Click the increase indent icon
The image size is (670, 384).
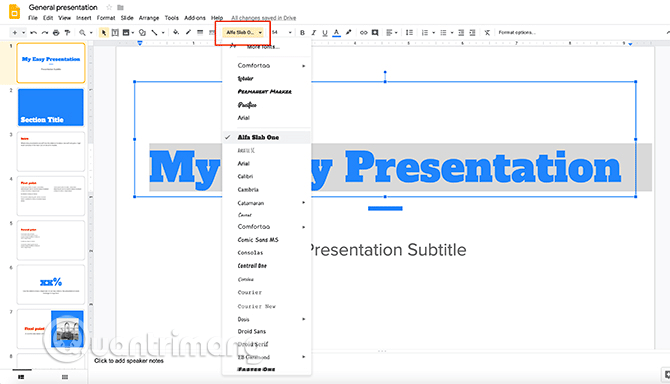pyautogui.click(x=472, y=32)
